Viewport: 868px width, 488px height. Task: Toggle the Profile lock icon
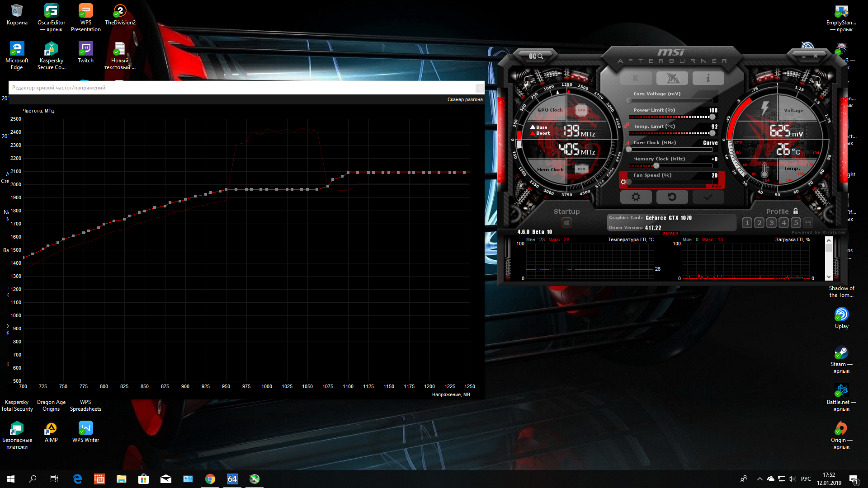coord(796,211)
